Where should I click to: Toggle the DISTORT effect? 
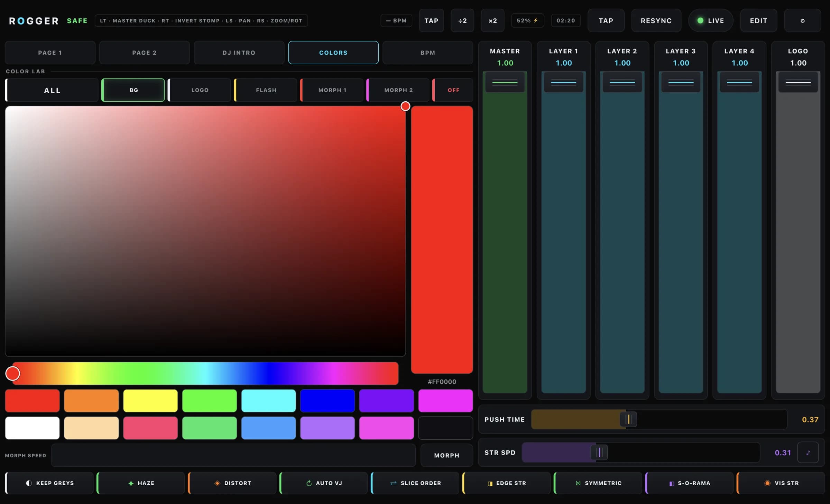tap(232, 483)
